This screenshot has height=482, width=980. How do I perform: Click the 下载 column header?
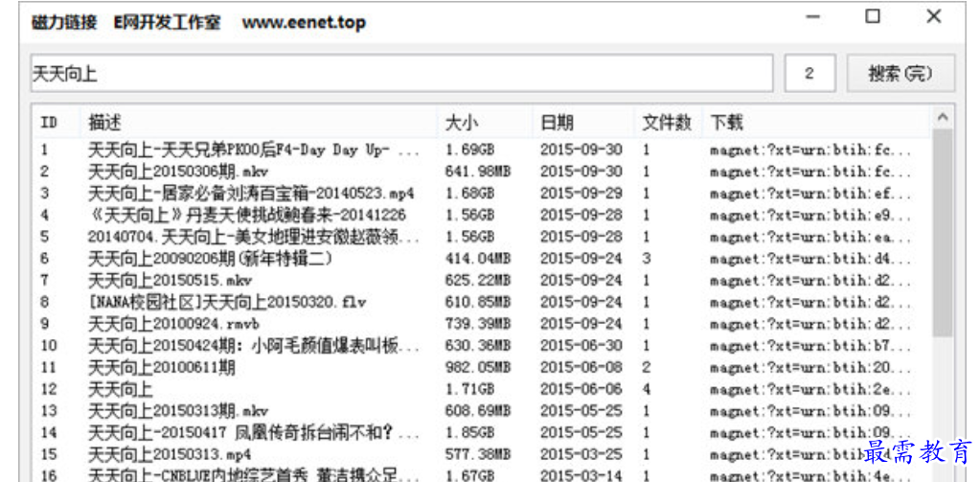pos(816,122)
